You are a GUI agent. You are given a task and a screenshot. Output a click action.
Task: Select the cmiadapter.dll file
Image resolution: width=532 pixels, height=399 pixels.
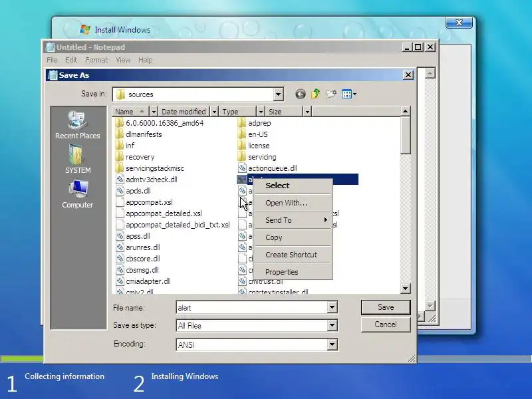(x=143, y=281)
